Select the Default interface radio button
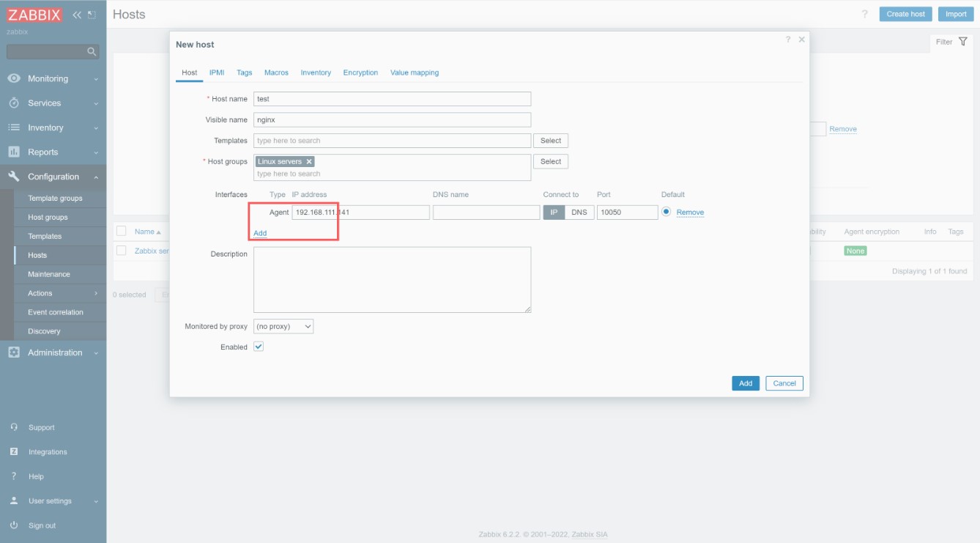This screenshot has width=980, height=543. pyautogui.click(x=666, y=212)
